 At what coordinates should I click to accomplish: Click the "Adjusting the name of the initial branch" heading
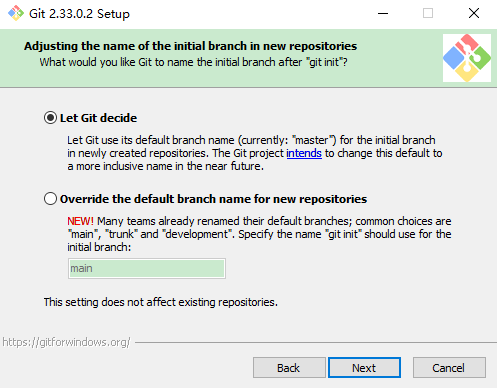[190, 46]
